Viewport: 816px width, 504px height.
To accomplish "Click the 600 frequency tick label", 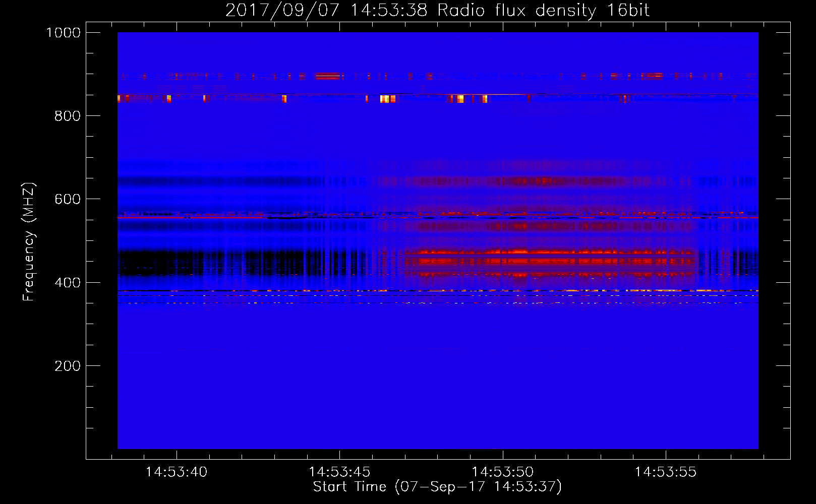I will coord(68,199).
